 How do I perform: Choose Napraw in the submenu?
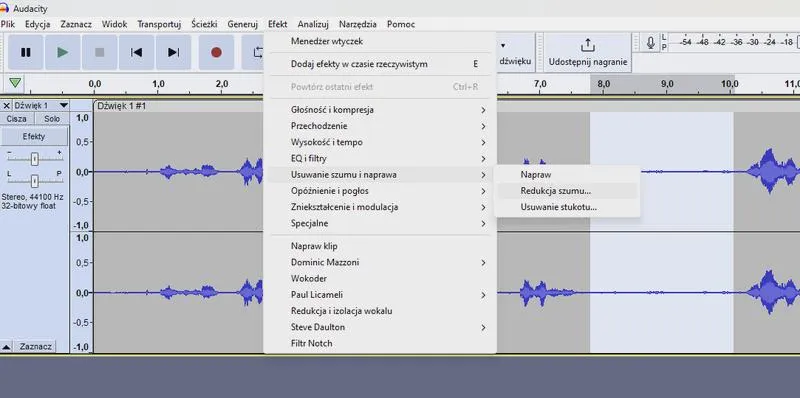(x=567, y=175)
